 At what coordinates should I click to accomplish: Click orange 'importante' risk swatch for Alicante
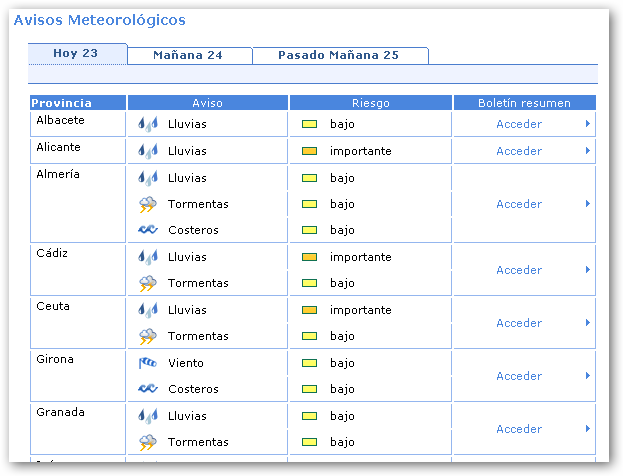(310, 152)
